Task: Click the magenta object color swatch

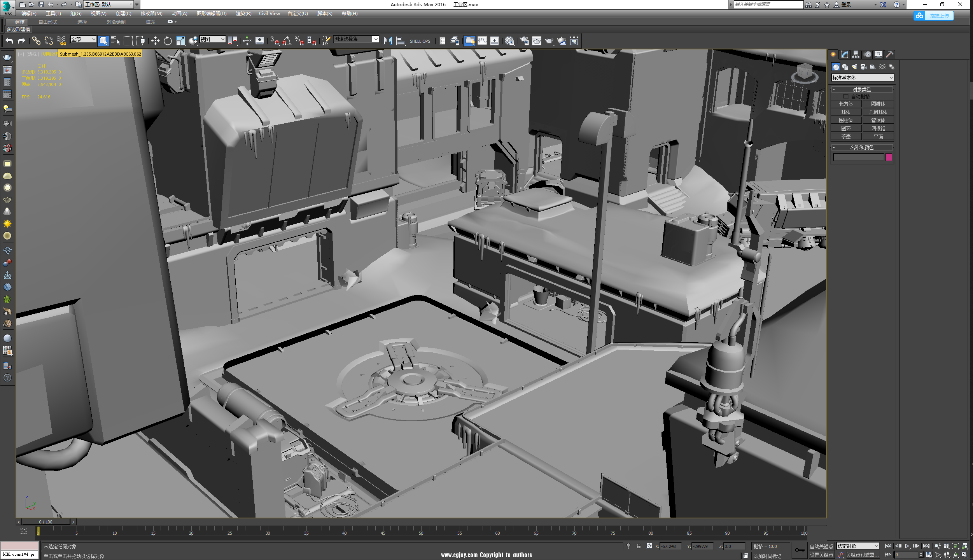Action: pos(889,157)
